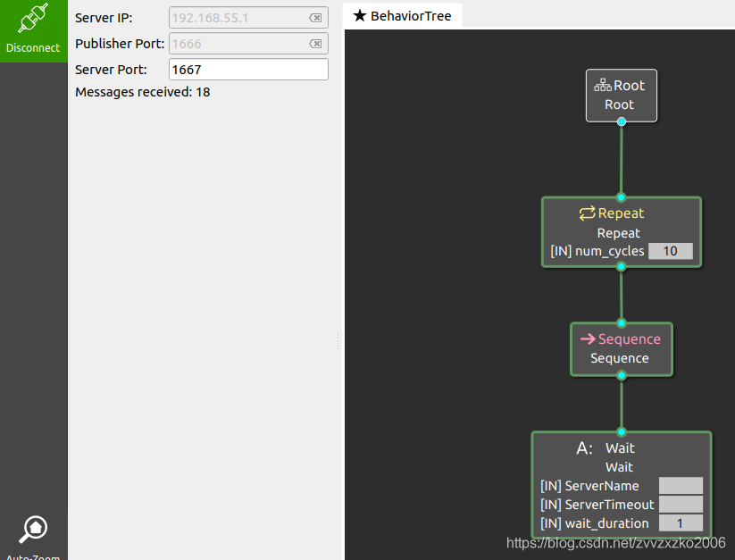This screenshot has height=560, width=735.
Task: Click the Server IP input field
Action: pyautogui.click(x=248, y=18)
